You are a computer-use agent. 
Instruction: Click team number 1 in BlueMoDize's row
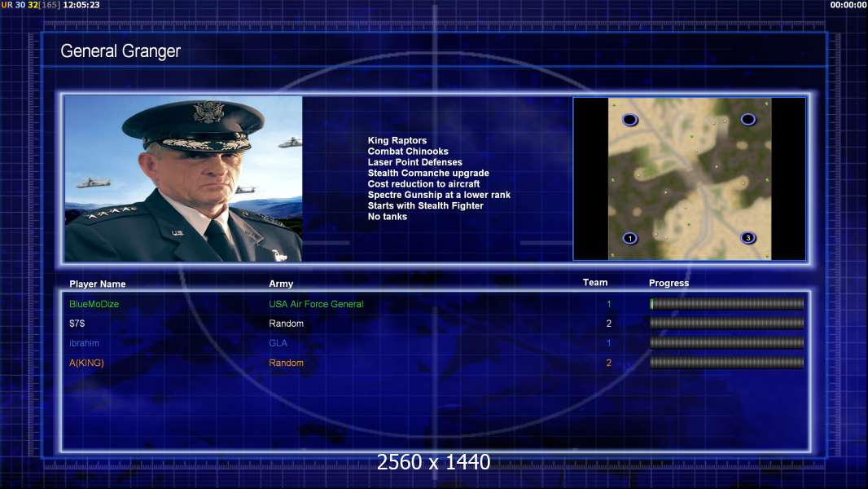(609, 304)
